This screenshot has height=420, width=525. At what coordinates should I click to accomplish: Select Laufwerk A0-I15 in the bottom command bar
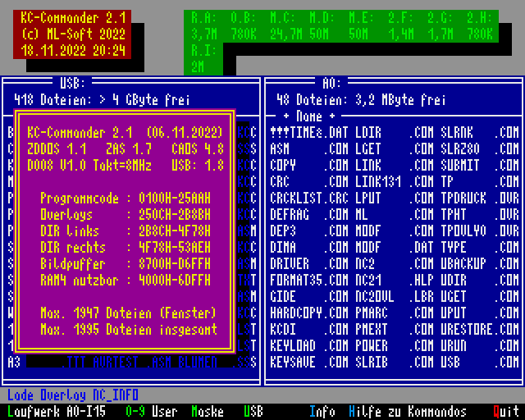click(57, 412)
